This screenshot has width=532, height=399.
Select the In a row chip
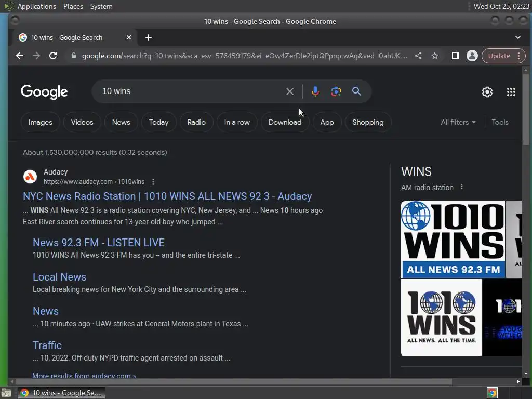pos(237,122)
